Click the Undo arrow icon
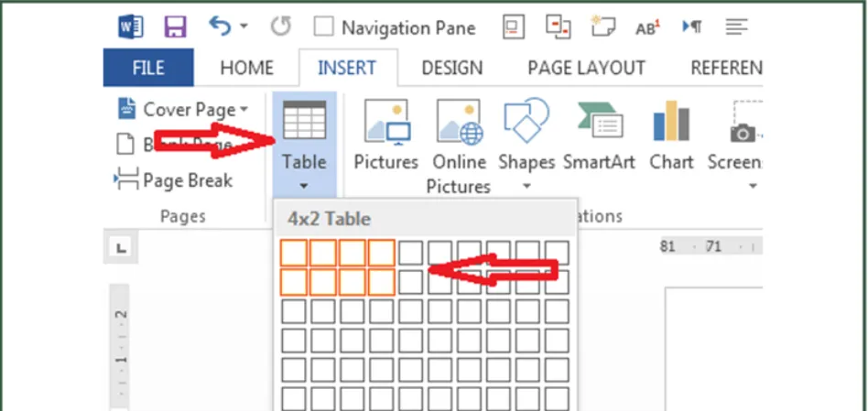 (220, 27)
